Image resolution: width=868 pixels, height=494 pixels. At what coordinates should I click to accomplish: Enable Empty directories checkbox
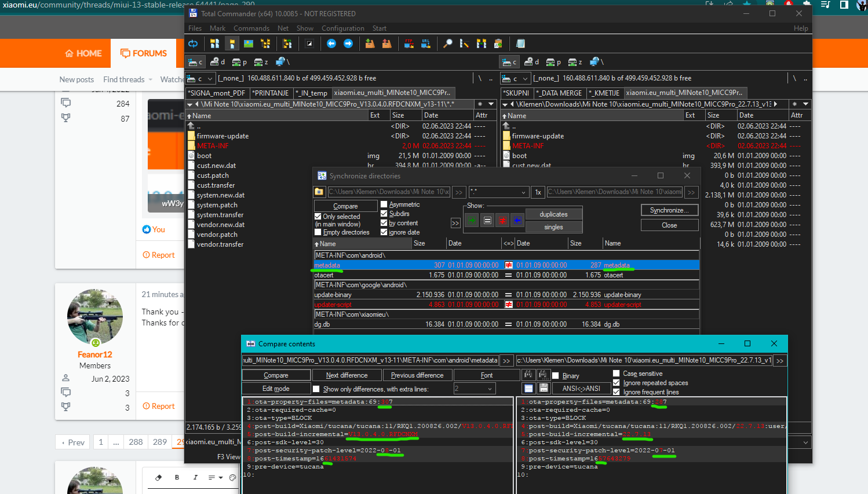pos(318,232)
